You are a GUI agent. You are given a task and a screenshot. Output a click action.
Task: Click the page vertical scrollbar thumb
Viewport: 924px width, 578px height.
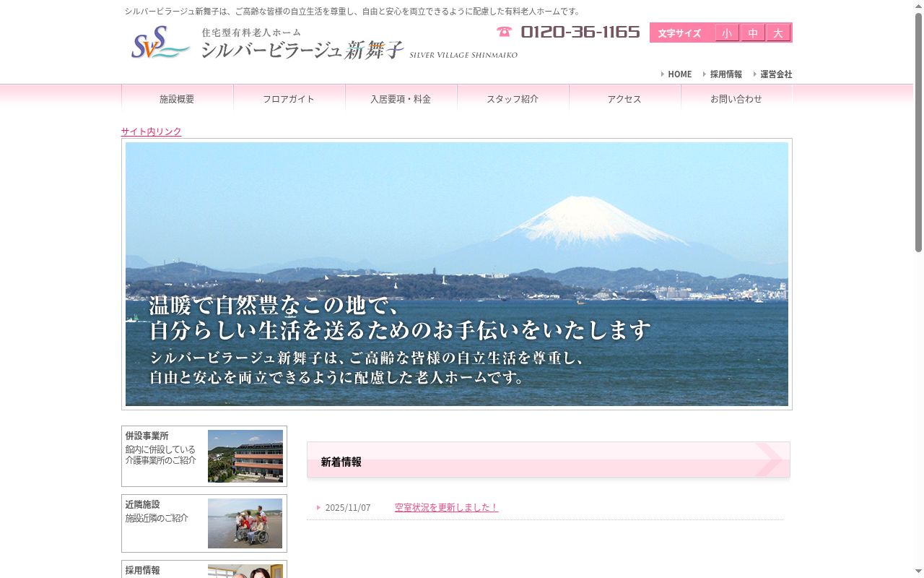coord(918,132)
